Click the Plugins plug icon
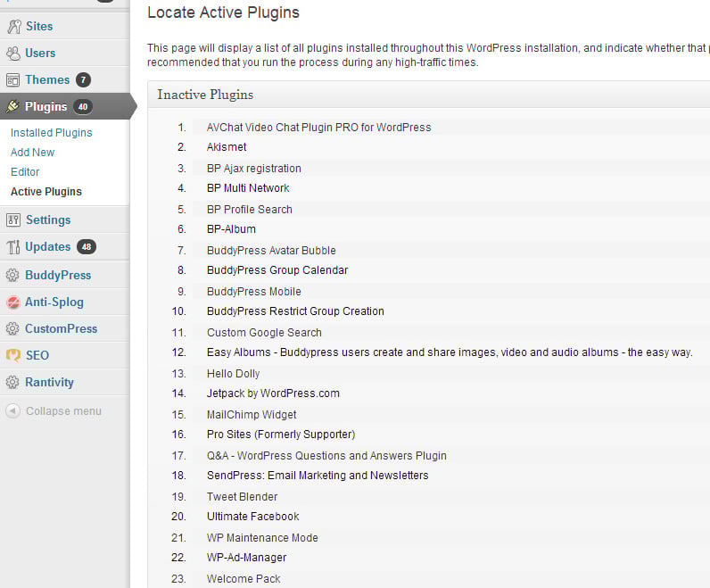 point(12,106)
